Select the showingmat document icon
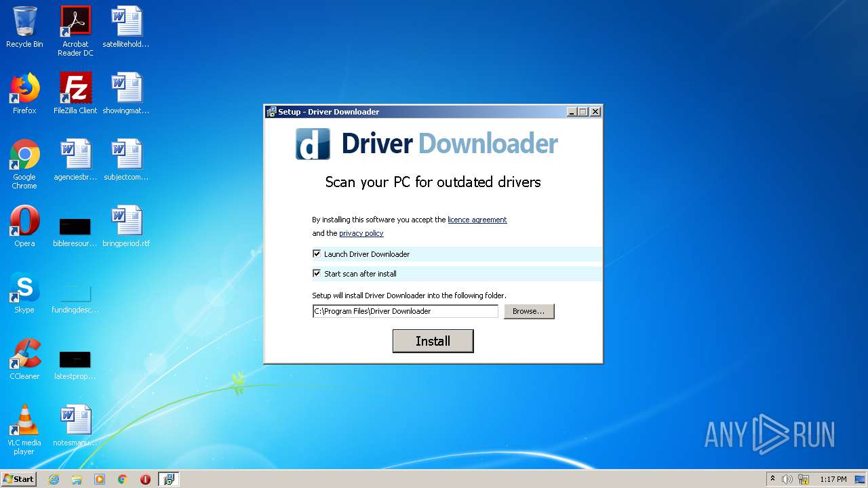868x488 pixels. pyautogui.click(x=126, y=94)
